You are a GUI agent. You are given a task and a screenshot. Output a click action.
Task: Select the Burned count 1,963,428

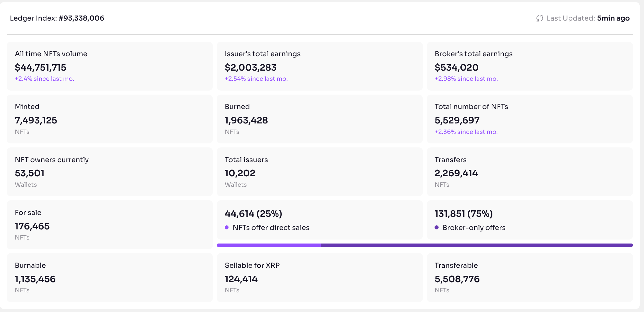click(x=246, y=120)
